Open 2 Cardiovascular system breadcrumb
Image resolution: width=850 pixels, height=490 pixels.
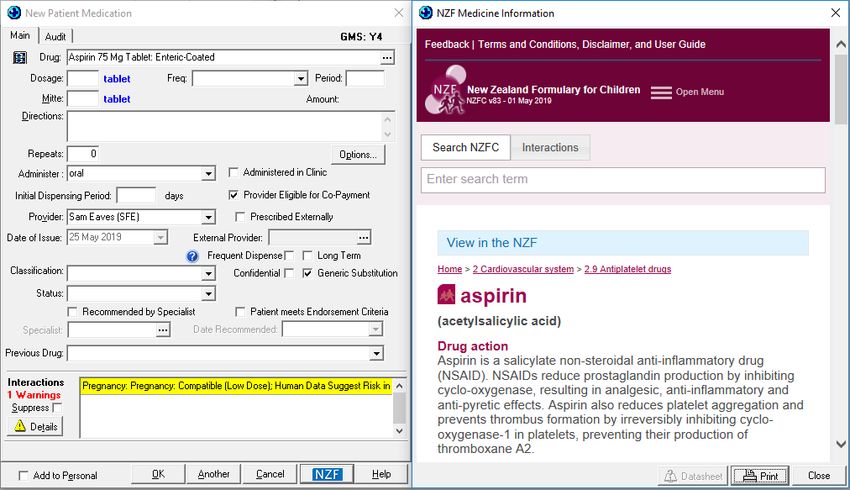[x=523, y=269]
